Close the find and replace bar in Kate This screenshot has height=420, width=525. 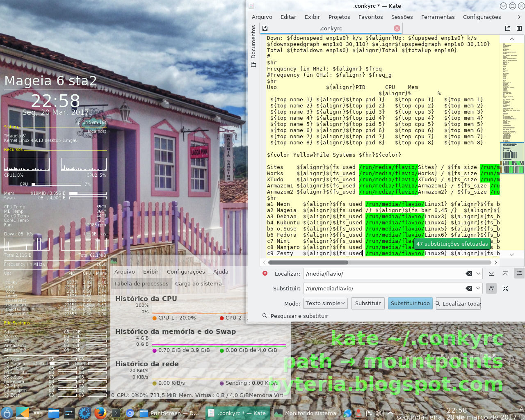click(x=265, y=273)
